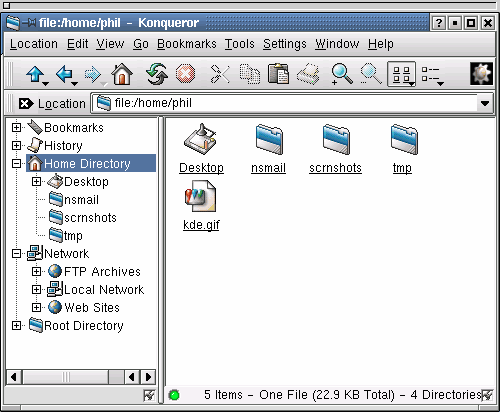Click sidebar scrollbar far-left arrow

pos(14,377)
